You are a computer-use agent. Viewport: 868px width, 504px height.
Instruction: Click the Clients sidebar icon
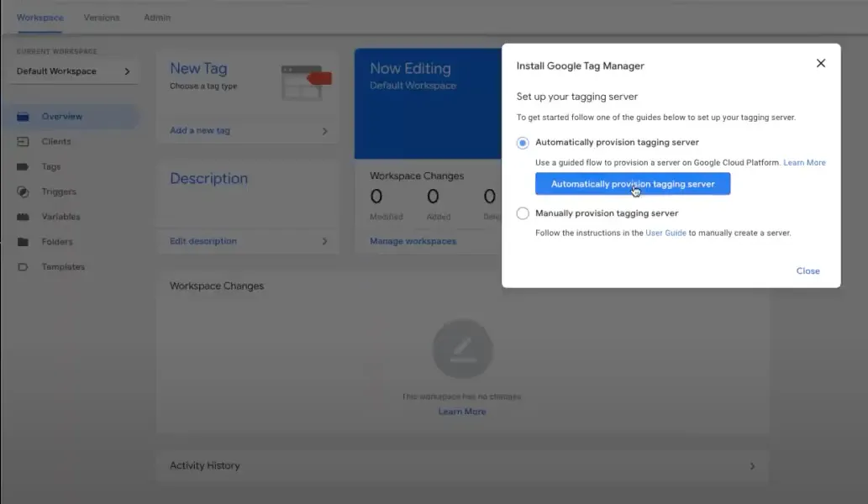23,142
